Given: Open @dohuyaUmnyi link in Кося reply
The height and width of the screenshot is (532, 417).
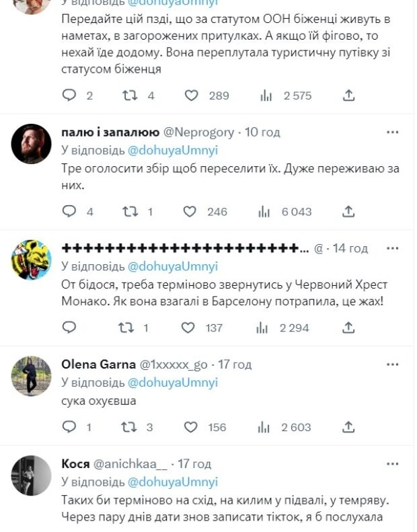Looking at the screenshot, I should [172, 482].
